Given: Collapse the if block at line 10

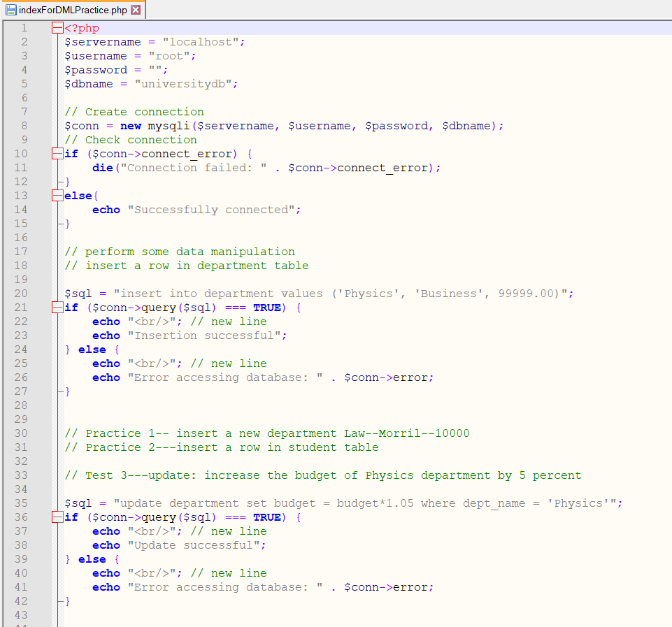Looking at the screenshot, I should [x=56, y=153].
